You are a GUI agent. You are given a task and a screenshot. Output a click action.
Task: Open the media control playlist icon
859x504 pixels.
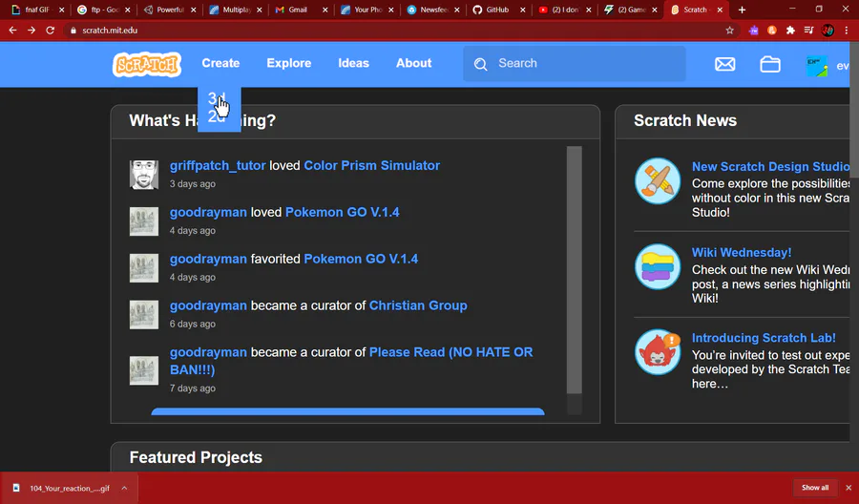[808, 31]
